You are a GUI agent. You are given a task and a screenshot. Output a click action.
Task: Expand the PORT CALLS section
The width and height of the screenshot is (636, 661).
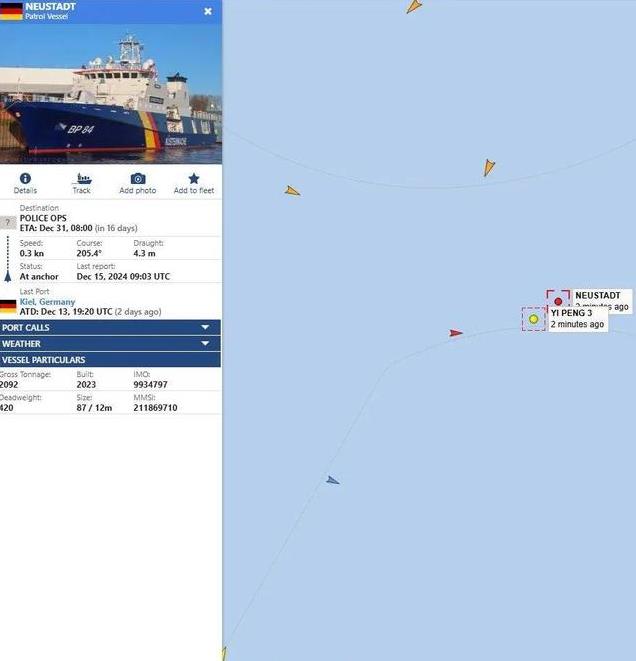tap(110, 328)
